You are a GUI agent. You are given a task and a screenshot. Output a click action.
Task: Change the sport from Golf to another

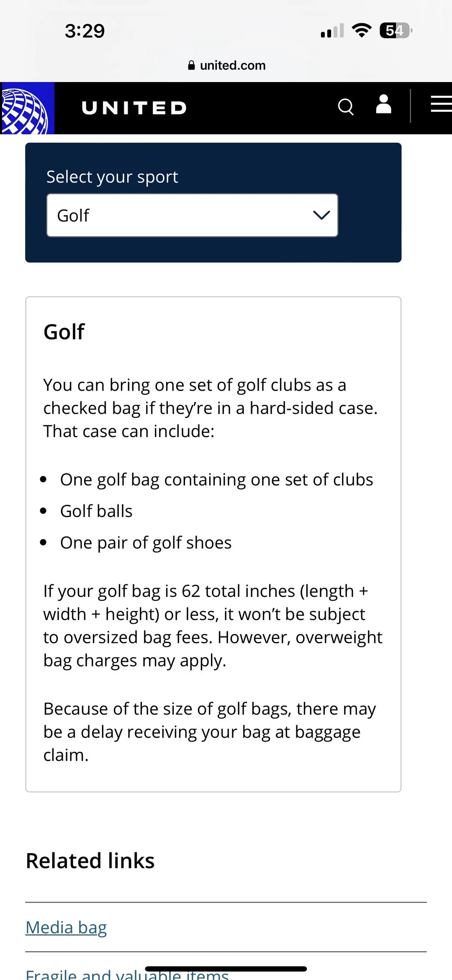pyautogui.click(x=192, y=215)
